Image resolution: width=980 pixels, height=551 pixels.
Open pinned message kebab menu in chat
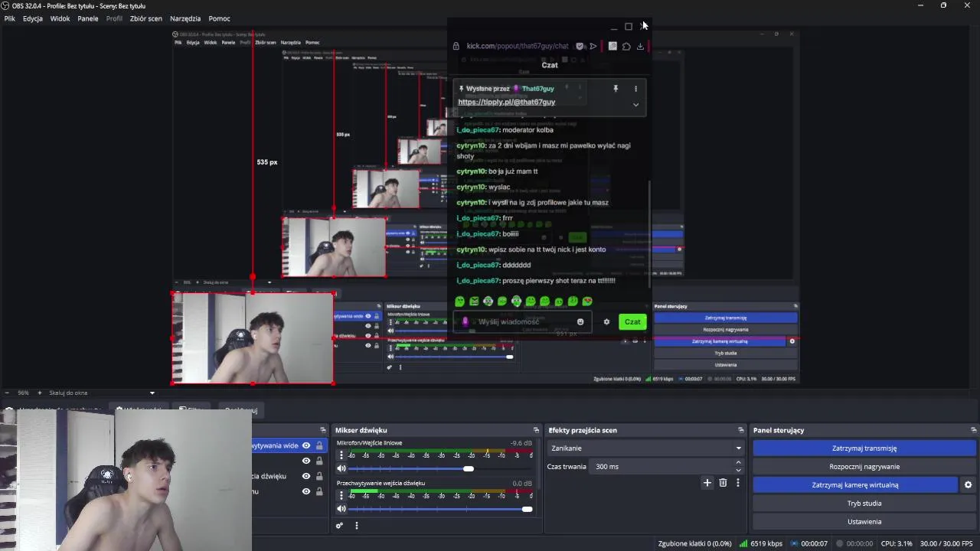click(x=635, y=89)
